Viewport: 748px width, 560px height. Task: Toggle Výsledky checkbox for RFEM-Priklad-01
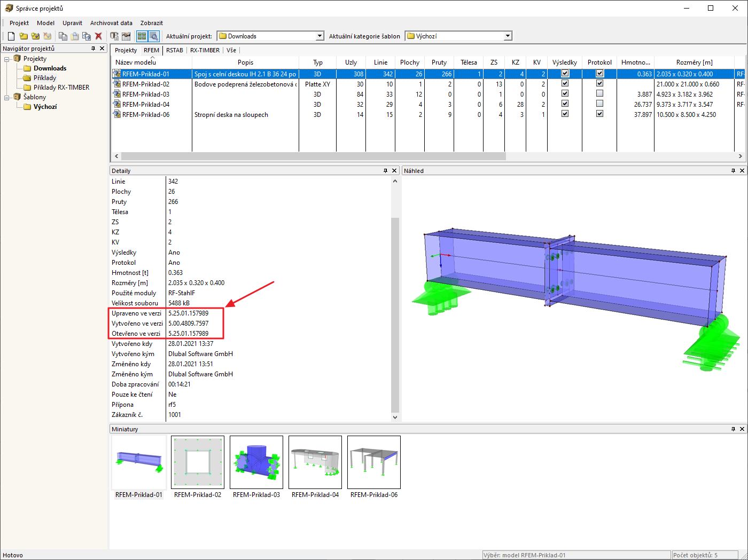click(565, 74)
